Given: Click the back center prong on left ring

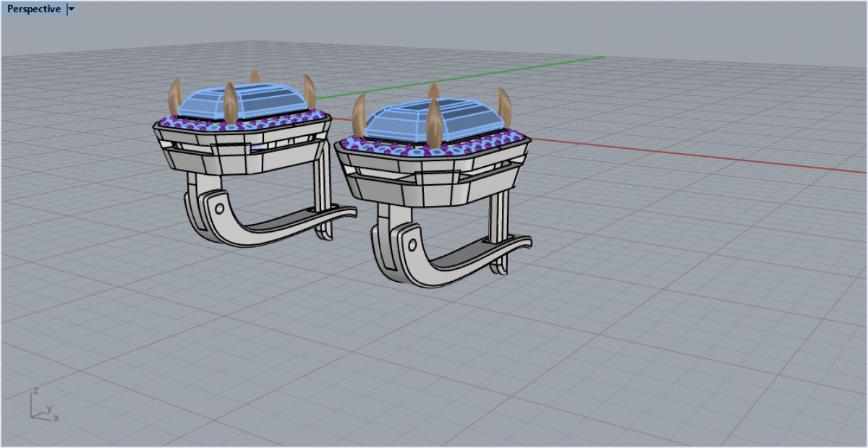Looking at the screenshot, I should pyautogui.click(x=255, y=77).
